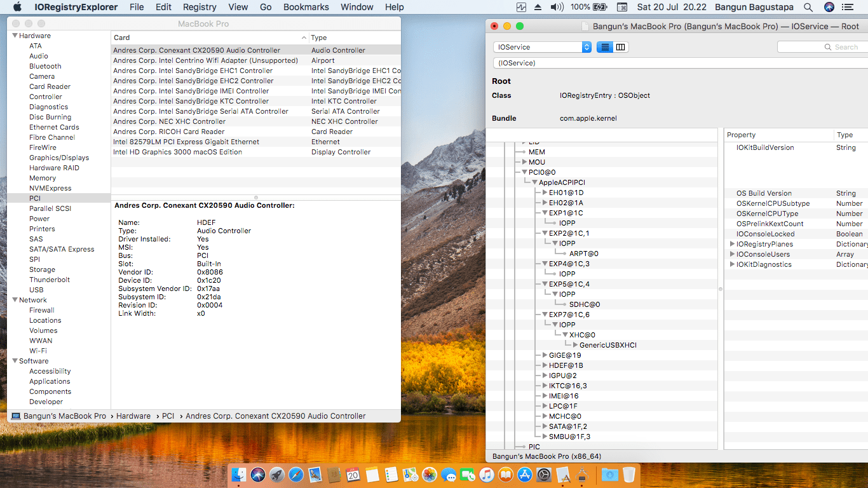Expand the IORegistryPlanes property
Image resolution: width=868 pixels, height=488 pixels.
pyautogui.click(x=732, y=244)
